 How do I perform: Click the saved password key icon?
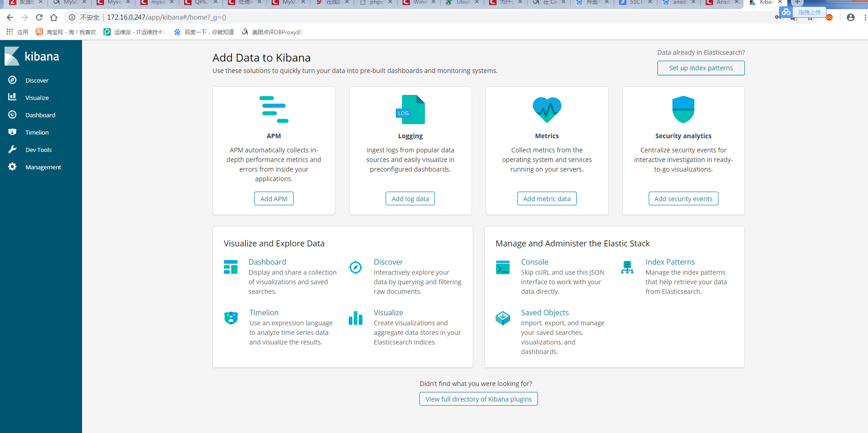coord(778,17)
